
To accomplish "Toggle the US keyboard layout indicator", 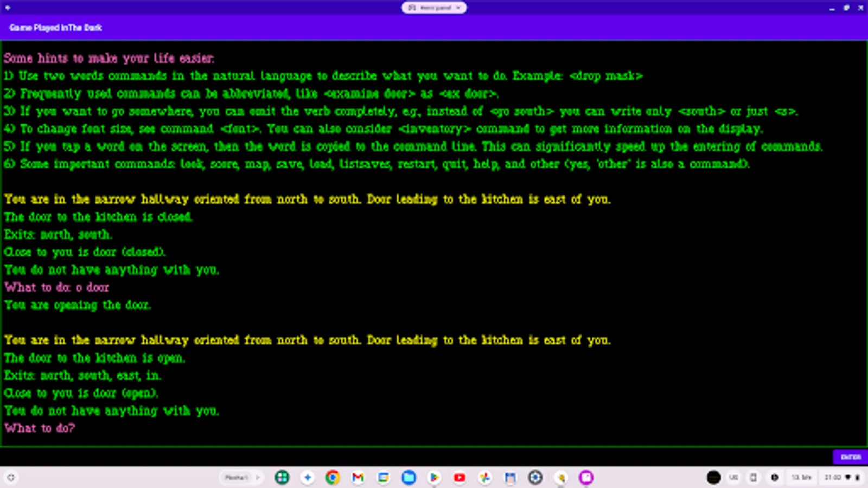I will point(734,478).
